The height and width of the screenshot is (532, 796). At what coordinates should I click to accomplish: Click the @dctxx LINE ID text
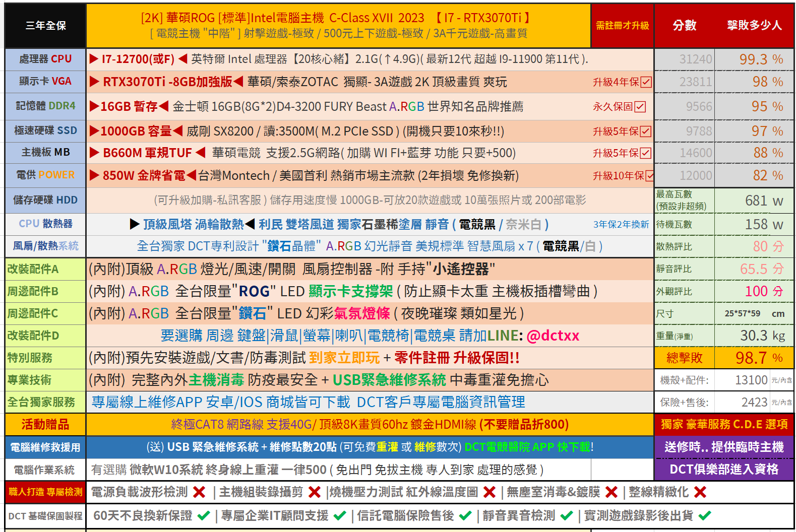tap(553, 336)
